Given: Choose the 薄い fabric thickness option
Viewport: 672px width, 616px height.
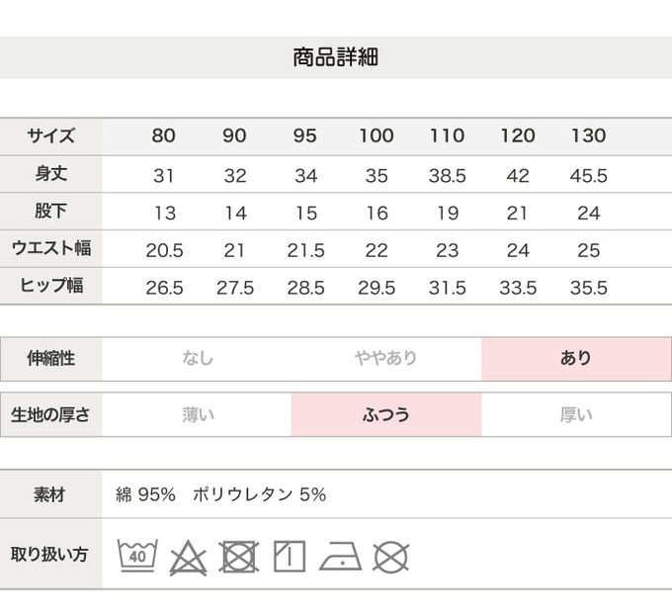Looking at the screenshot, I should pos(198,415).
